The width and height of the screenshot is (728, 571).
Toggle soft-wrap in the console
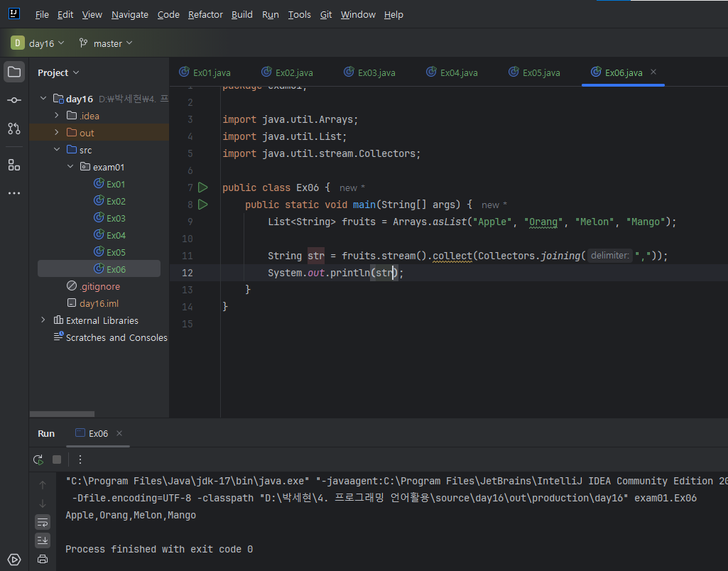pyautogui.click(x=43, y=522)
